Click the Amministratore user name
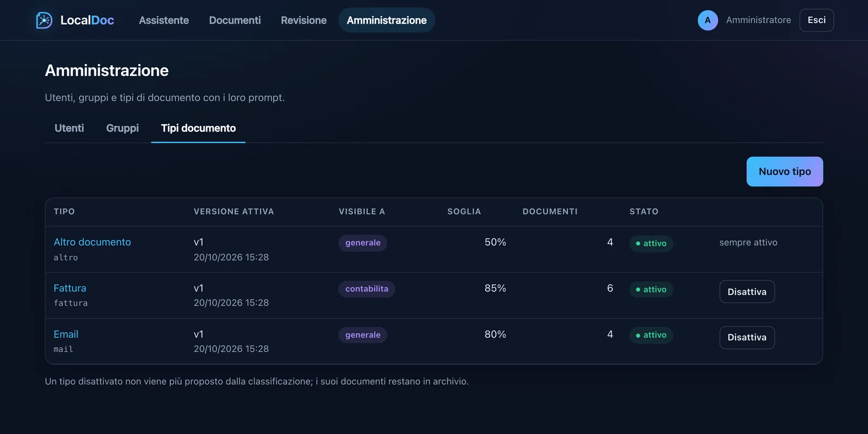Viewport: 868px width, 434px height. pyautogui.click(x=758, y=20)
